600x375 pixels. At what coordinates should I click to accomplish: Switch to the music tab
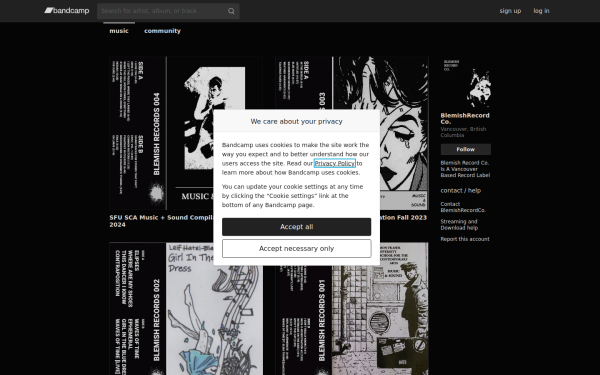coord(119,31)
